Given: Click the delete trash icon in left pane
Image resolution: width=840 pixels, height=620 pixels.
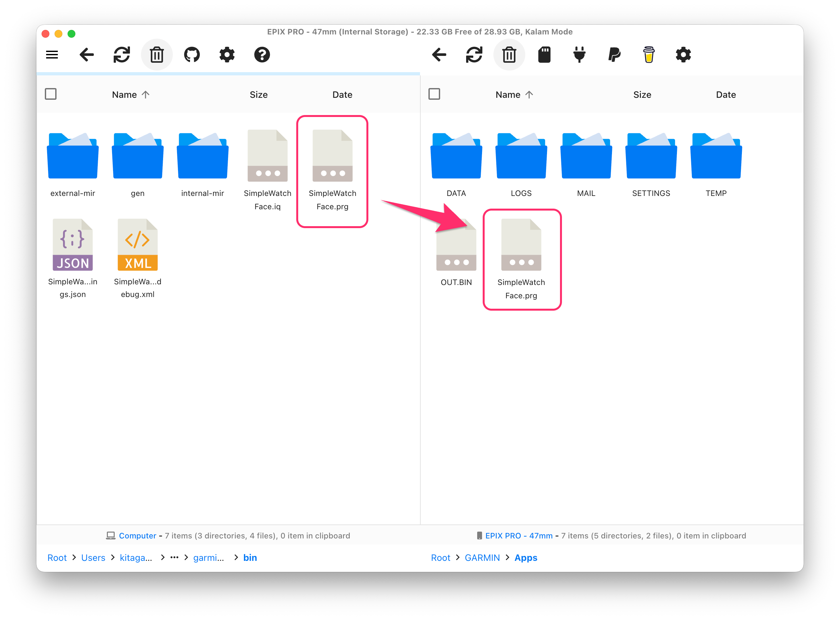Looking at the screenshot, I should click(x=157, y=55).
